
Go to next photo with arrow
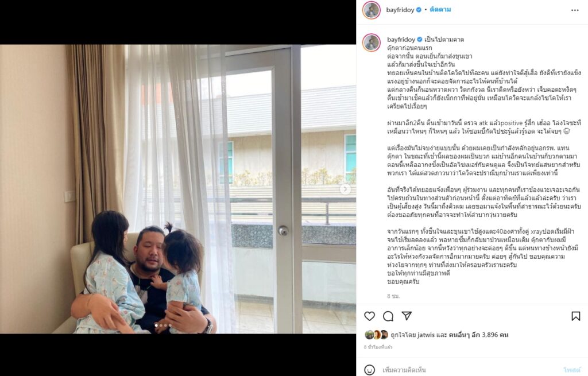tap(345, 189)
